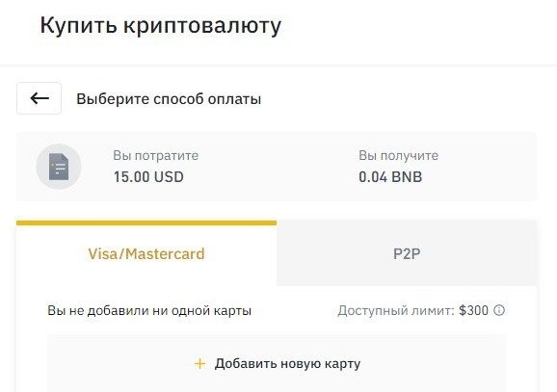Click the Выберите способ оплаты heading
This screenshot has width=557, height=392.
tap(169, 99)
